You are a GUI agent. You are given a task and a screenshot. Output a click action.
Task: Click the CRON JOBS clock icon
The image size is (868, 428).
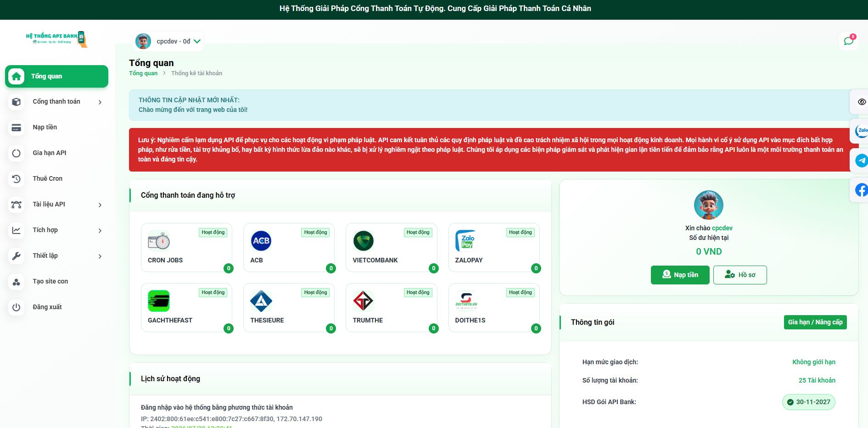(159, 241)
